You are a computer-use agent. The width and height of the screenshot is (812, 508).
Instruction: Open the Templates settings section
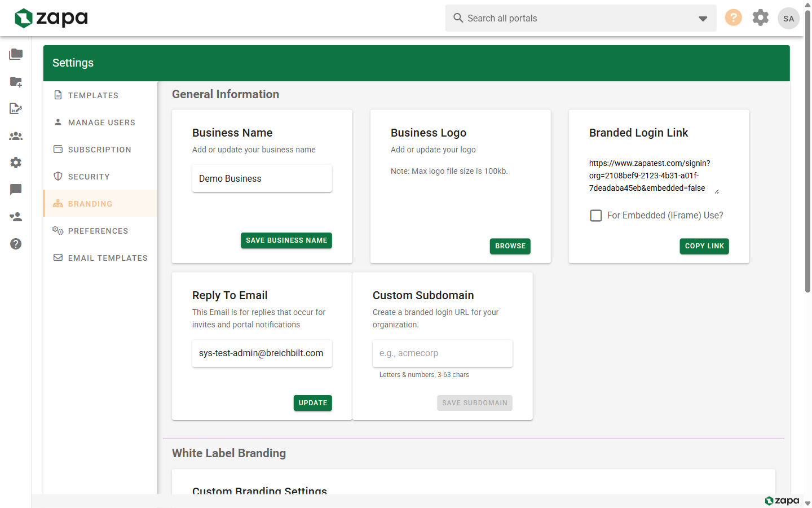[x=100, y=95]
